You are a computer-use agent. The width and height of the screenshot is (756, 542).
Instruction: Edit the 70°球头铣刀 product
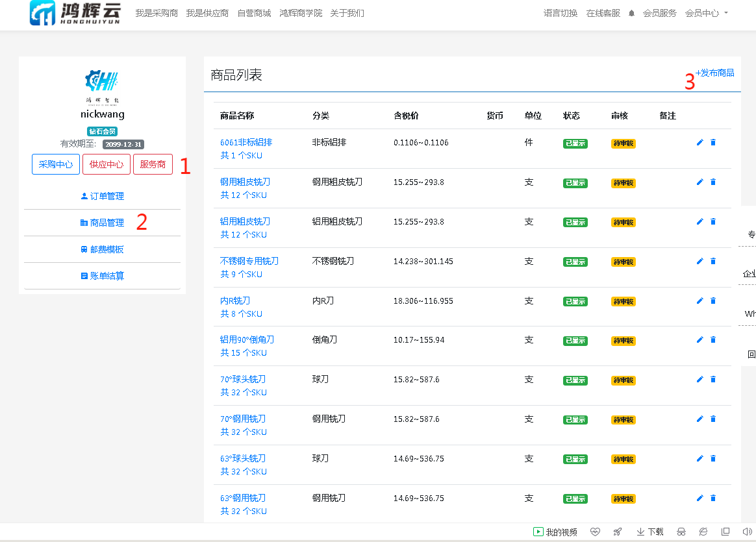[x=699, y=379]
